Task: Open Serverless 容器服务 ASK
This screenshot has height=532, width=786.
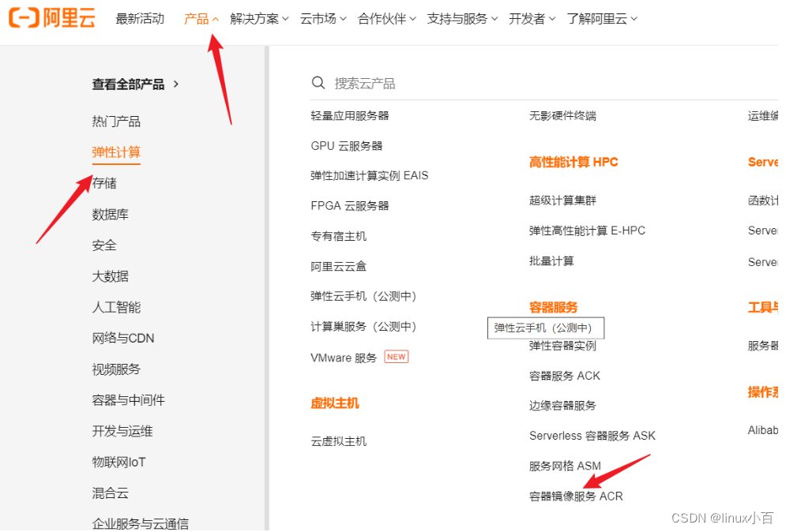Action: 592,436
